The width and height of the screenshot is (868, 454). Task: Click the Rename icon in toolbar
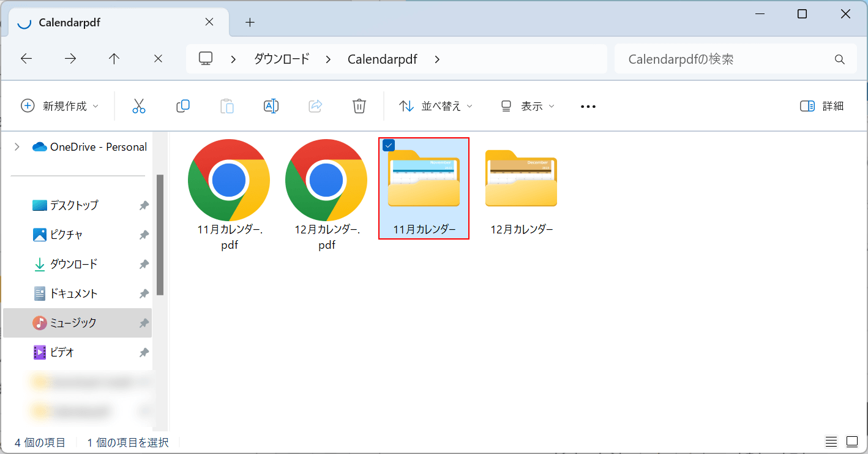pyautogui.click(x=271, y=106)
